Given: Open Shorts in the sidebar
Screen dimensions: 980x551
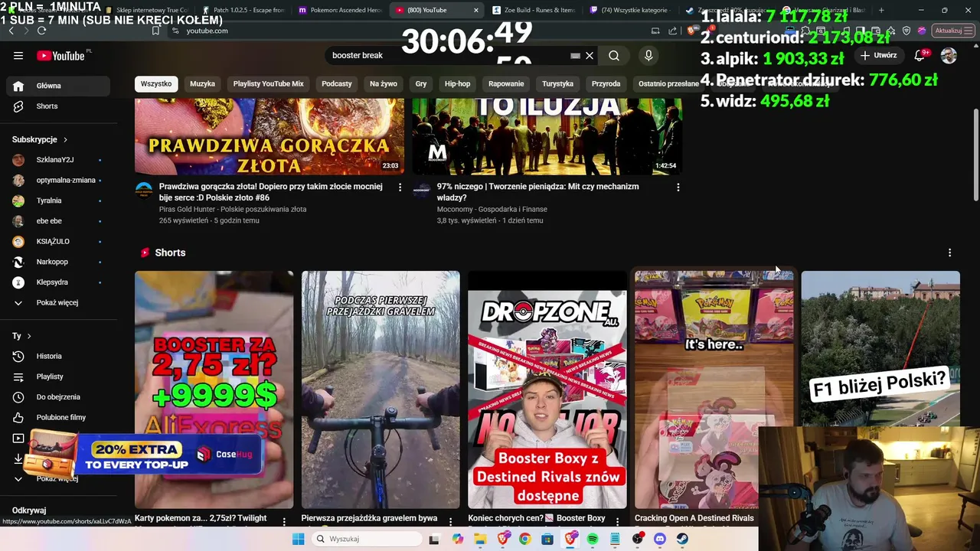Looking at the screenshot, I should click(x=58, y=106).
